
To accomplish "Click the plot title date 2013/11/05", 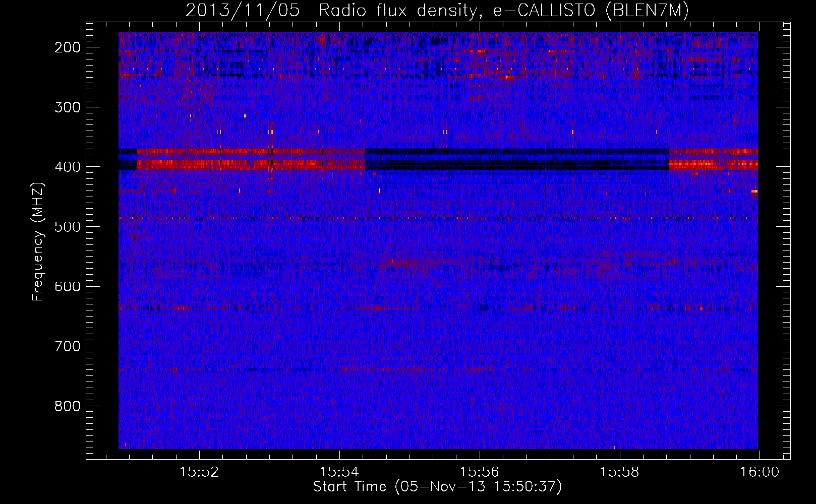I will pyautogui.click(x=243, y=11).
